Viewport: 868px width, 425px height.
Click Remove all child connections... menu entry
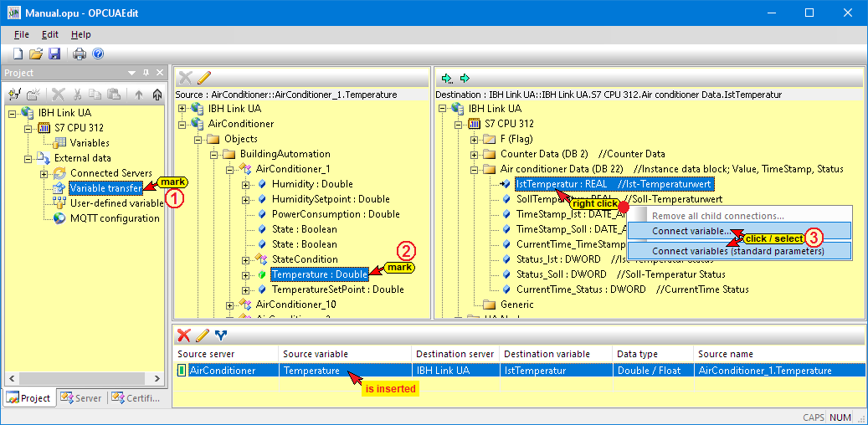pyautogui.click(x=717, y=217)
